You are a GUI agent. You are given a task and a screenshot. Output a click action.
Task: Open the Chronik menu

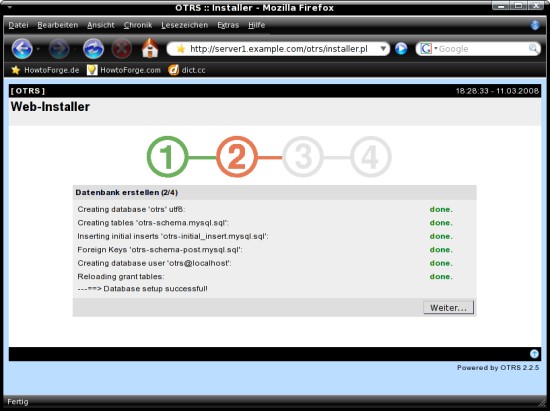click(x=138, y=25)
